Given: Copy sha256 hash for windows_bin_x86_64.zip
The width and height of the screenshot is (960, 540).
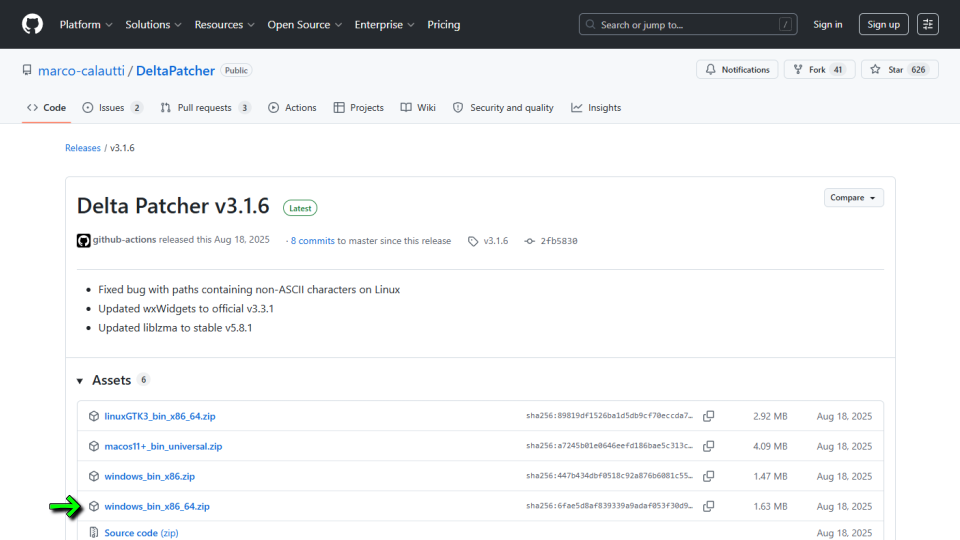Looking at the screenshot, I should point(708,506).
